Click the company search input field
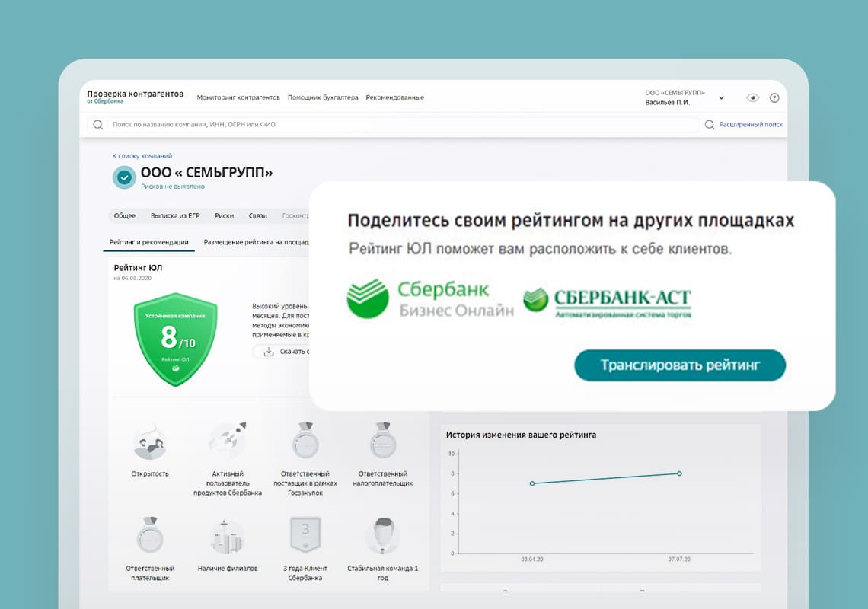The image size is (868, 609). click(x=393, y=125)
